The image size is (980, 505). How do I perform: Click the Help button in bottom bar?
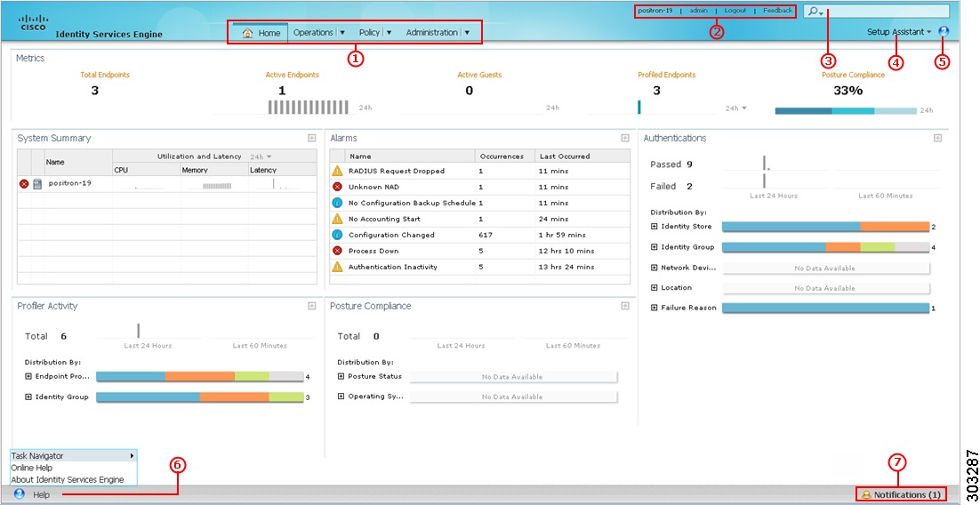[41, 494]
